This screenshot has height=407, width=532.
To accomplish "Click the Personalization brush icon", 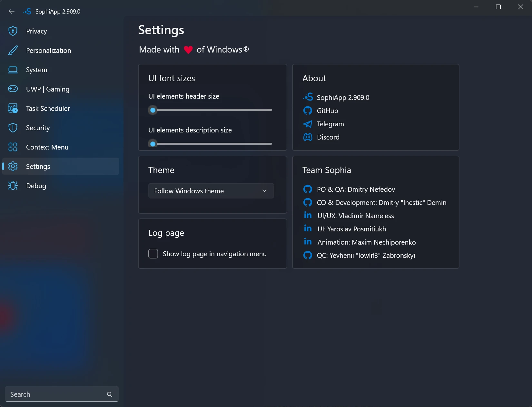I will point(13,50).
